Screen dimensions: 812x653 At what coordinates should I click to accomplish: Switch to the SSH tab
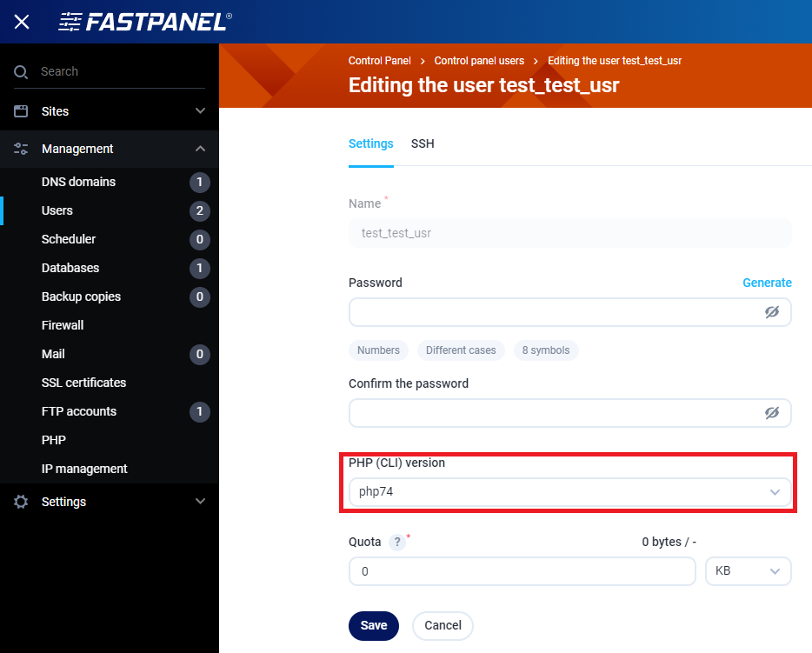pyautogui.click(x=423, y=143)
